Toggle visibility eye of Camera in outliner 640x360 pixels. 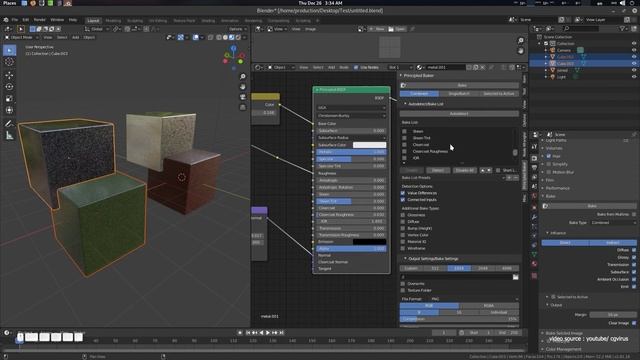[634, 50]
